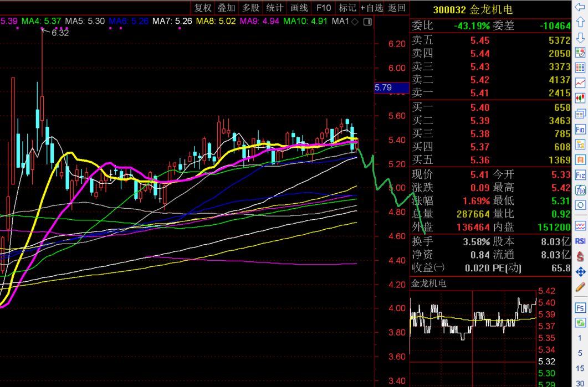Open the quote list with checkmark icon
588x387 pixels.
click(580, 53)
